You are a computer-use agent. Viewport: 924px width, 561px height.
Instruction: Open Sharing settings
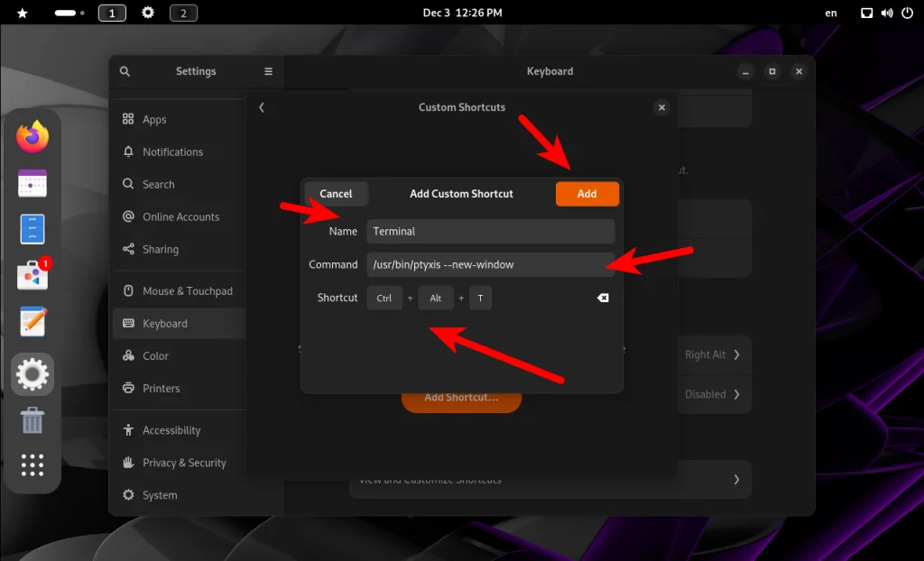click(180, 249)
